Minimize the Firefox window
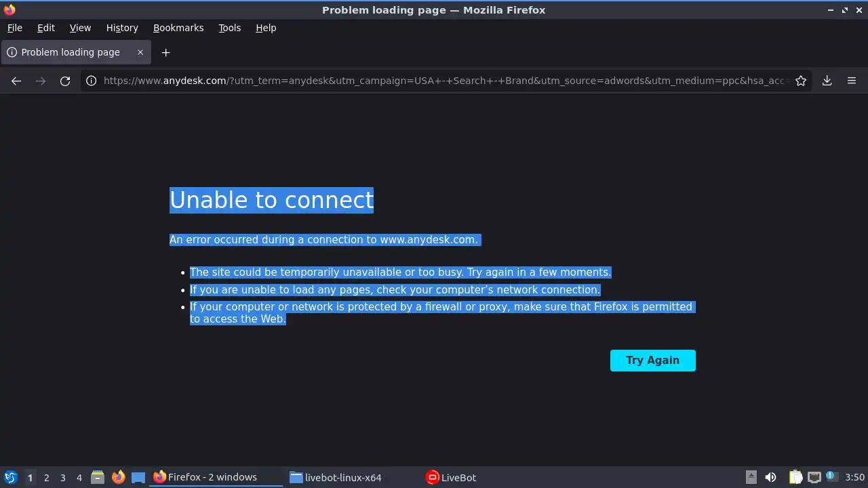The width and height of the screenshot is (868, 488). (831, 10)
